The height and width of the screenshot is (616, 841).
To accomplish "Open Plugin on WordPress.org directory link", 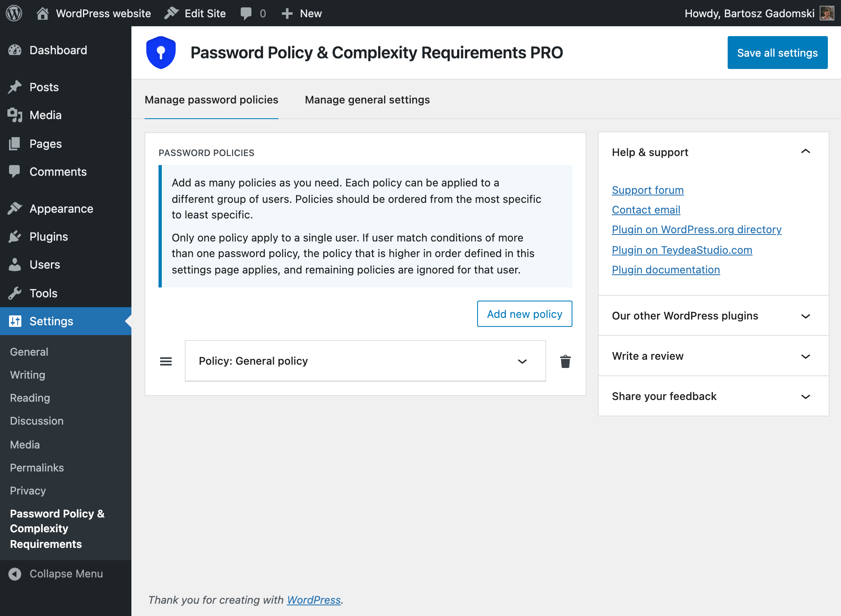I will 696,230.
